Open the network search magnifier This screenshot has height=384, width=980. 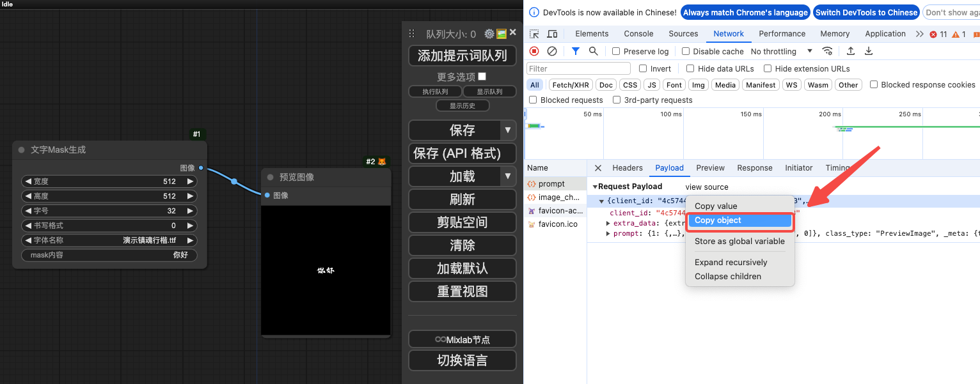point(594,51)
